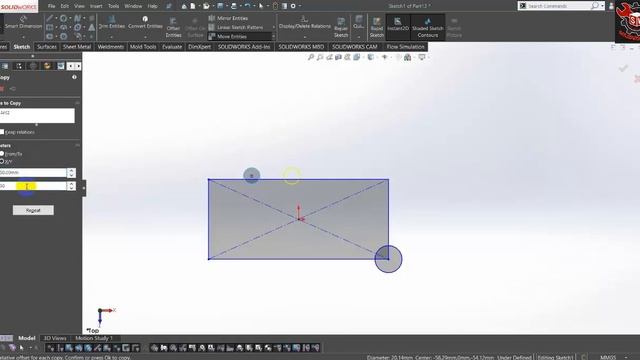Image resolution: width=640 pixels, height=360 pixels.
Task: Expand the Smart Dimension dropdown arrow
Action: 23,36
